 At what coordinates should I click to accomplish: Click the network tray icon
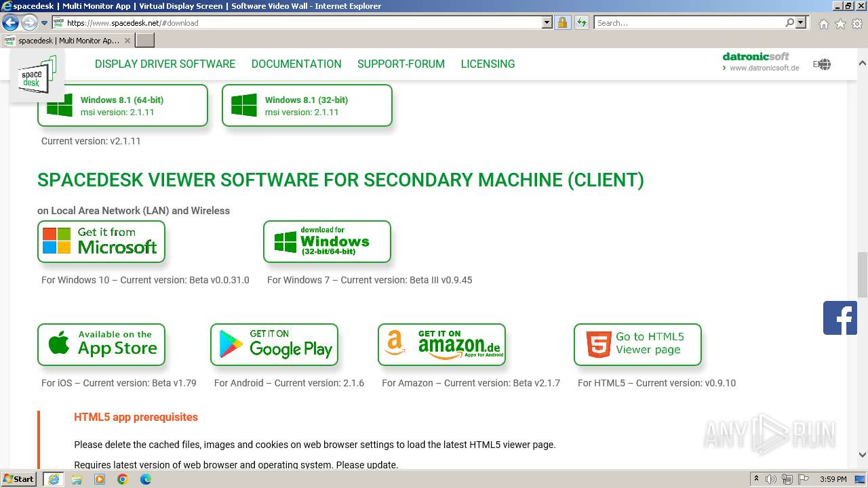click(788, 479)
